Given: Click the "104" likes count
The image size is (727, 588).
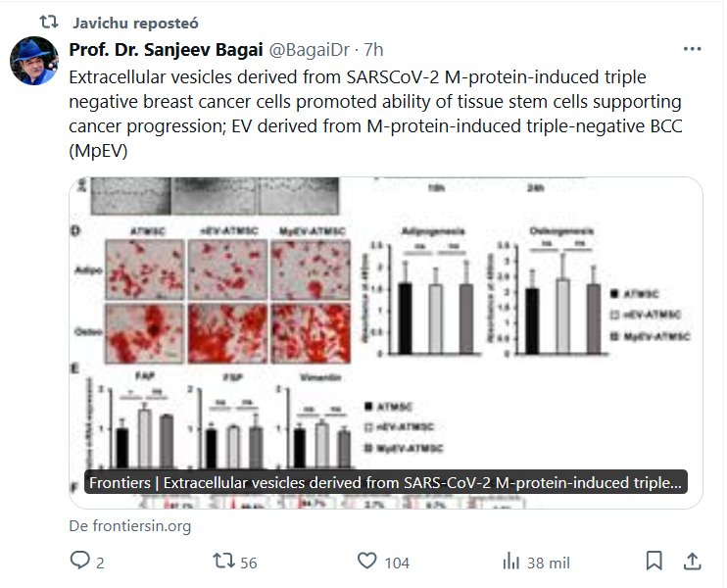Looking at the screenshot, I should coord(397,563).
